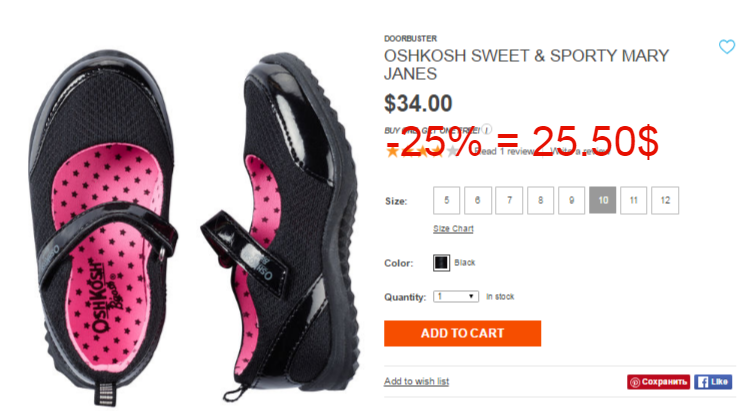Click the Pinterest Сохранить button
The height and width of the screenshot is (411, 744).
(x=658, y=382)
